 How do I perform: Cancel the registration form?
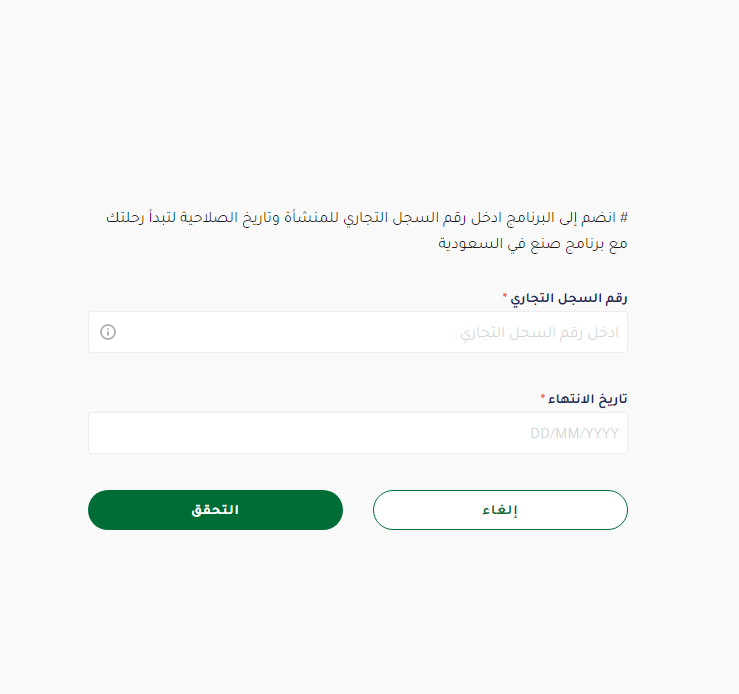click(500, 510)
